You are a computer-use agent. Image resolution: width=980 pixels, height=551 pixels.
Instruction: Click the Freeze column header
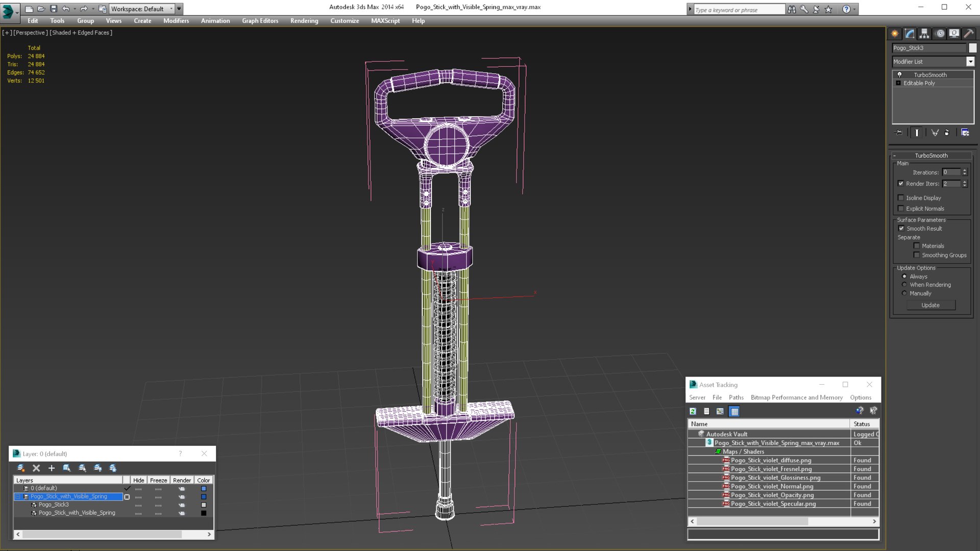point(158,480)
